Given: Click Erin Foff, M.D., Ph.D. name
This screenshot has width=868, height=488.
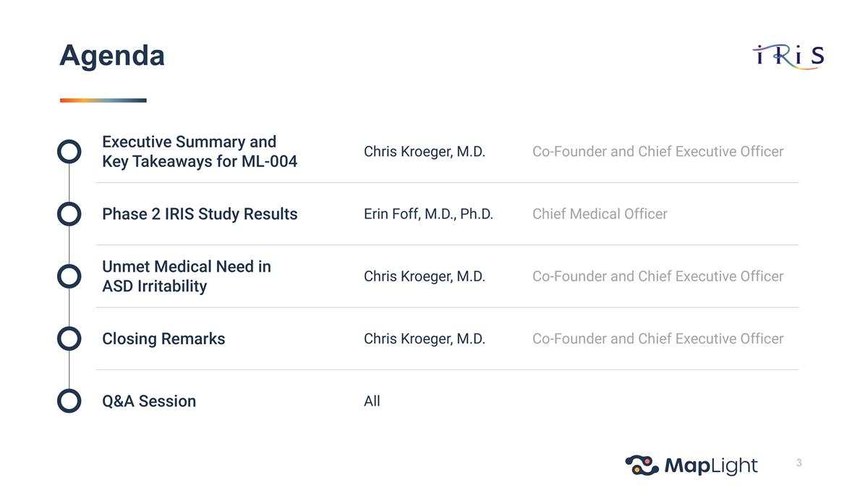Looking at the screenshot, I should [x=428, y=214].
